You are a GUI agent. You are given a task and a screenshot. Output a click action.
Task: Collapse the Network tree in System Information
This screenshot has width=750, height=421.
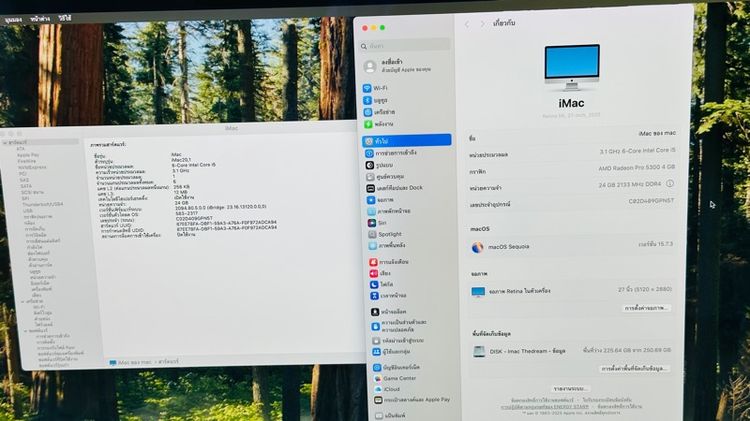[x=23, y=302]
